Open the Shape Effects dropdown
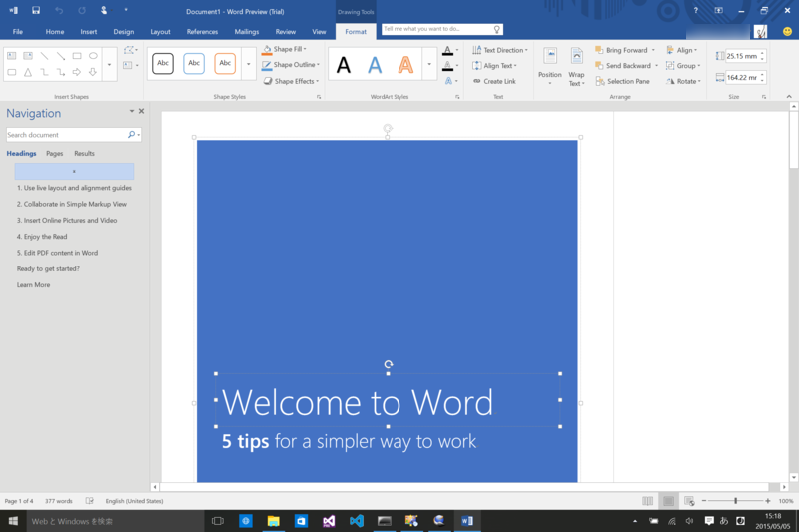Viewport: 799px width, 532px height. [291, 81]
